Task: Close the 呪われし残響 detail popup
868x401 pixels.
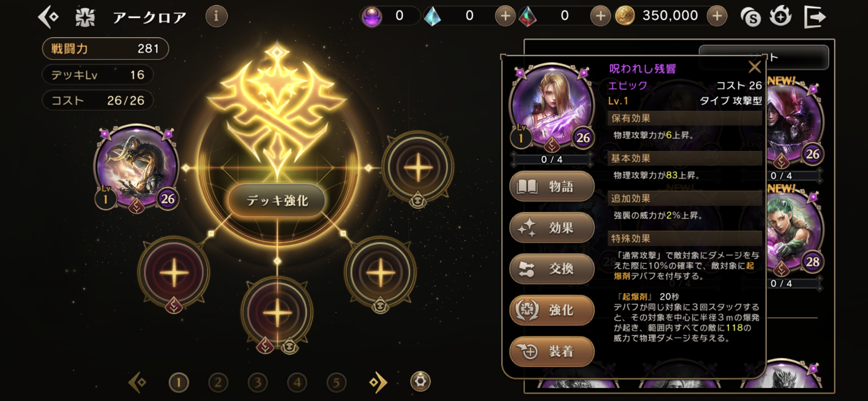Action: pos(754,67)
